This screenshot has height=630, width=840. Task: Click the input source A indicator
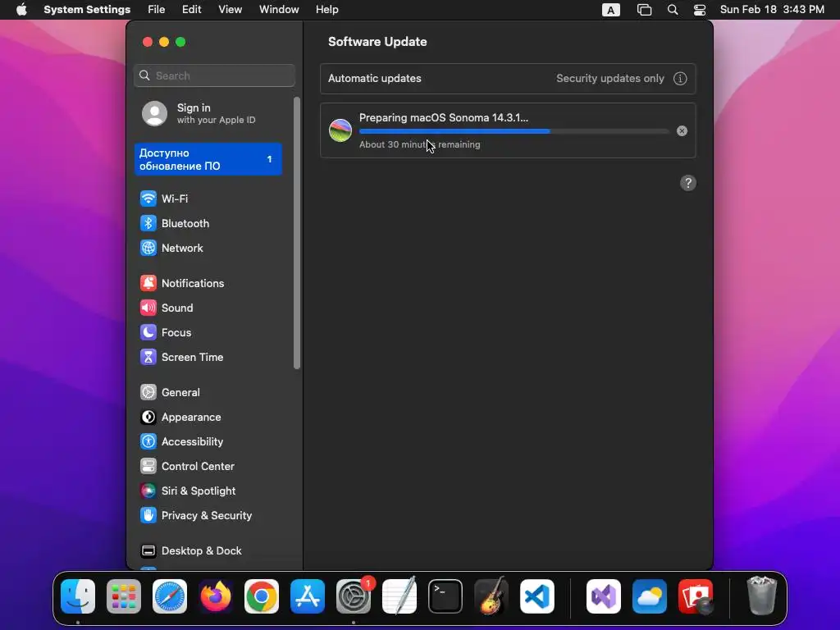click(x=610, y=10)
